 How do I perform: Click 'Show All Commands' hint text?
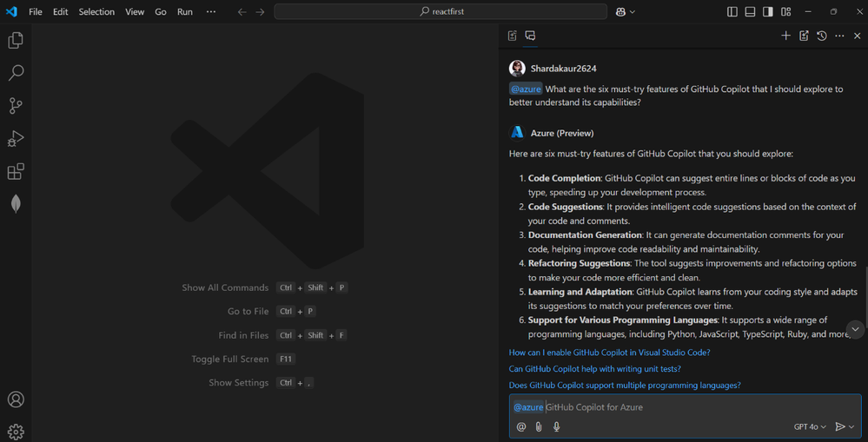pyautogui.click(x=225, y=287)
